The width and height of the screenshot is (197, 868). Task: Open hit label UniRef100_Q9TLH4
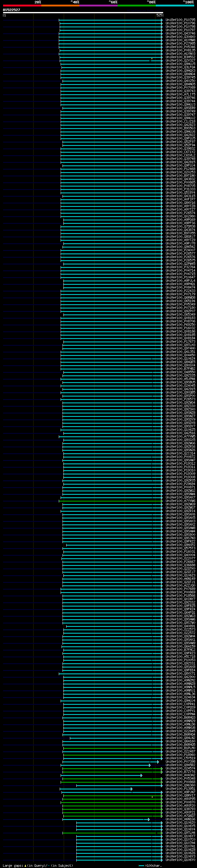pyautogui.click(x=180, y=832)
